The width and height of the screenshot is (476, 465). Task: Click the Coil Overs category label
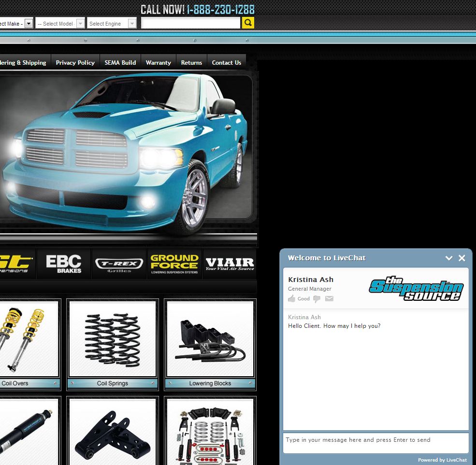point(15,383)
